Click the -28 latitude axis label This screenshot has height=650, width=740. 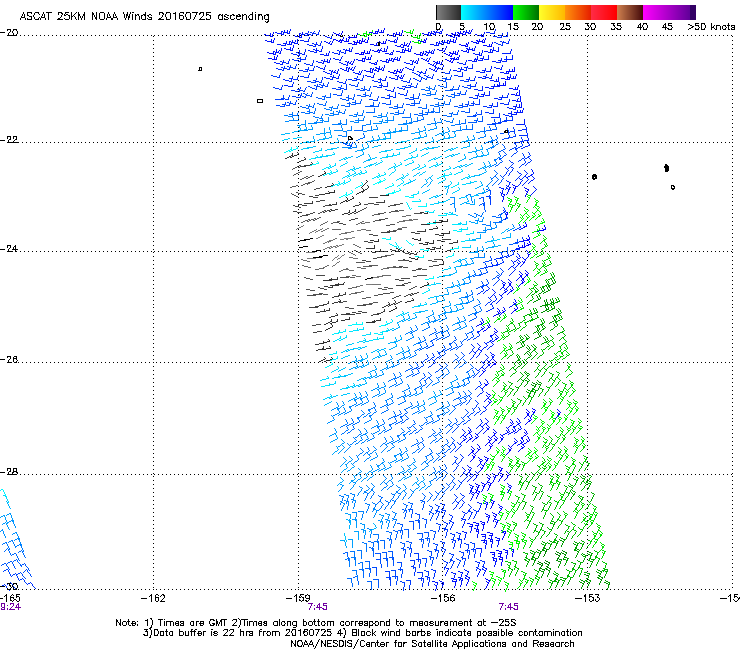(x=9, y=472)
